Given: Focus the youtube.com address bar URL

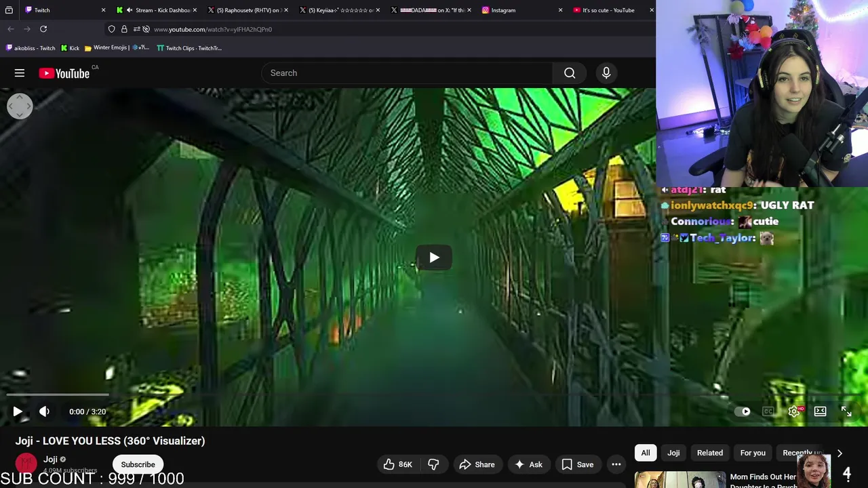Looking at the screenshot, I should [x=213, y=29].
